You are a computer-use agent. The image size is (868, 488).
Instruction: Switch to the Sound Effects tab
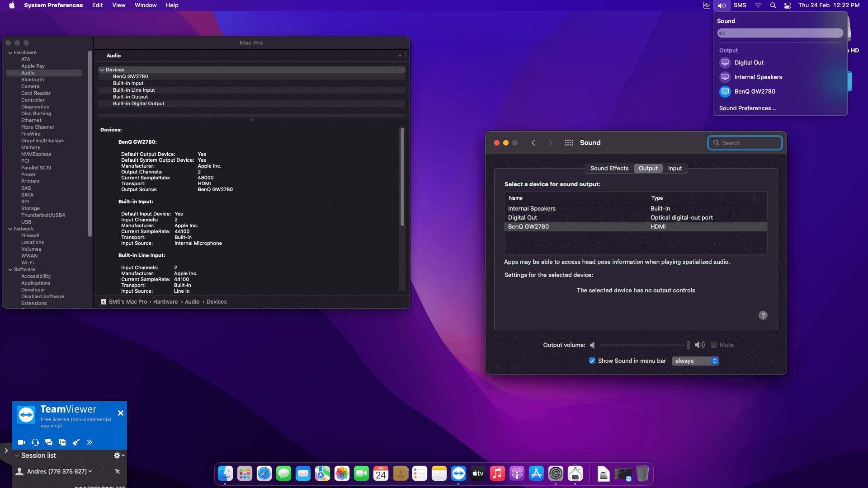pos(609,169)
